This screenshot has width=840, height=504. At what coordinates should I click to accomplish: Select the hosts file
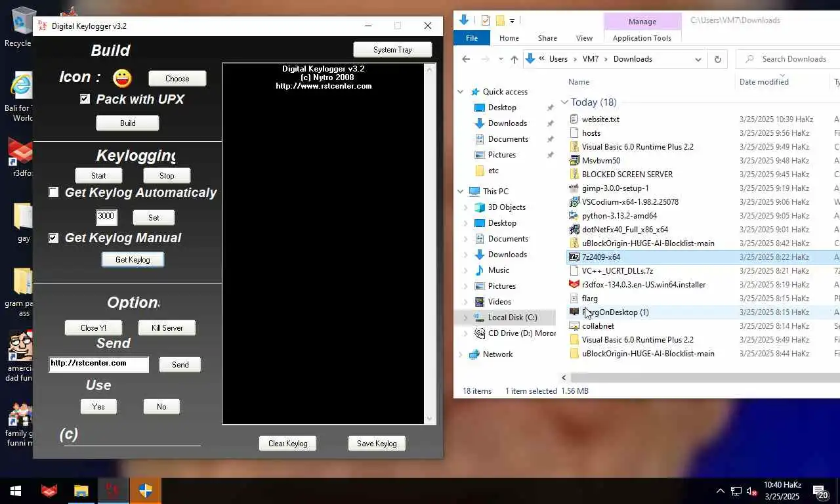591,133
